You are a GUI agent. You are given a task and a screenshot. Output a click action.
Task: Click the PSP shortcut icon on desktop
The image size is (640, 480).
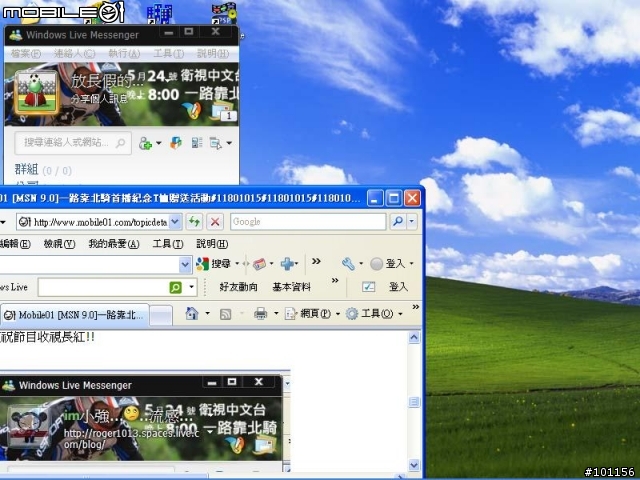pyautogui.click(x=224, y=13)
